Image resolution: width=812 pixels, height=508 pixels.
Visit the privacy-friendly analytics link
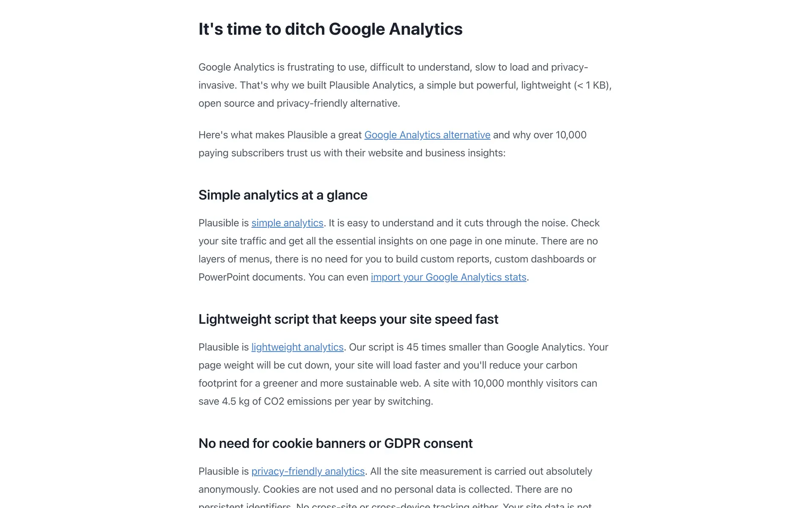pyautogui.click(x=308, y=472)
